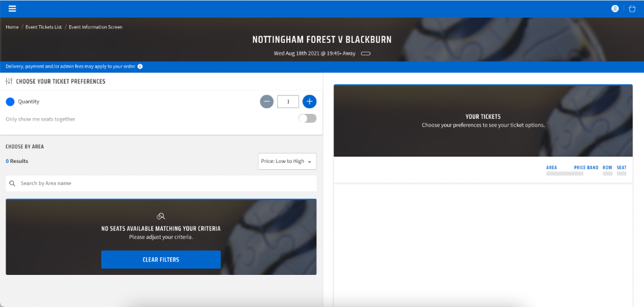
Task: Click the search magnifier icon
Action: [x=13, y=183]
